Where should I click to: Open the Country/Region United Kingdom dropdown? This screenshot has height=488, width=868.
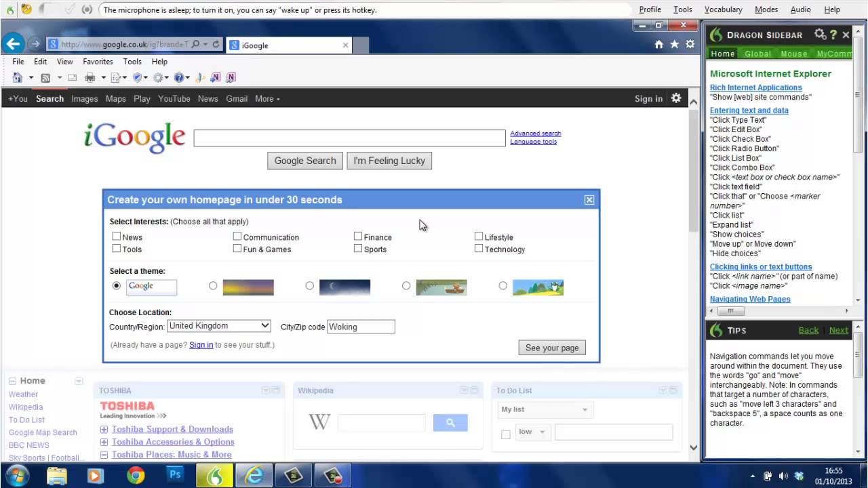pyautogui.click(x=219, y=326)
